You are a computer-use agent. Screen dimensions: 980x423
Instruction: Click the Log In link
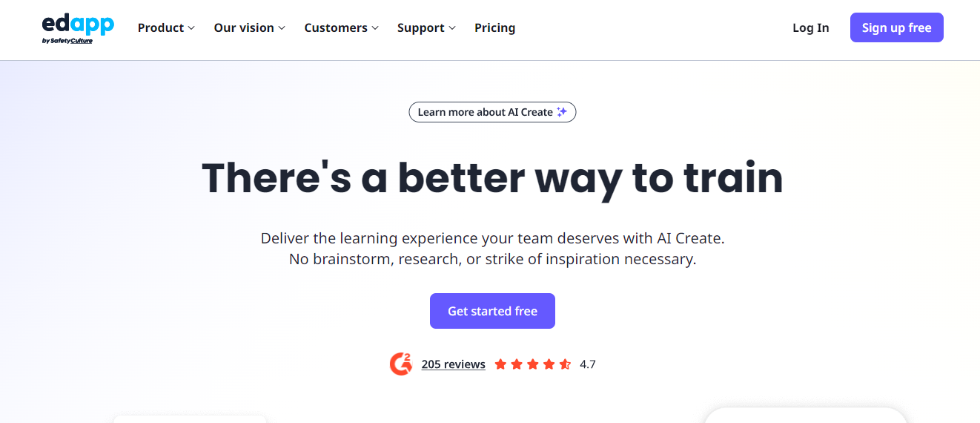click(811, 27)
